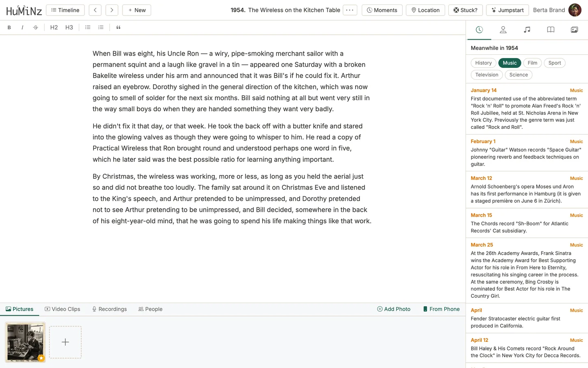Image resolution: width=588 pixels, height=368 pixels.
Task: Click the star badge on the photo thumbnail
Action: tap(41, 358)
